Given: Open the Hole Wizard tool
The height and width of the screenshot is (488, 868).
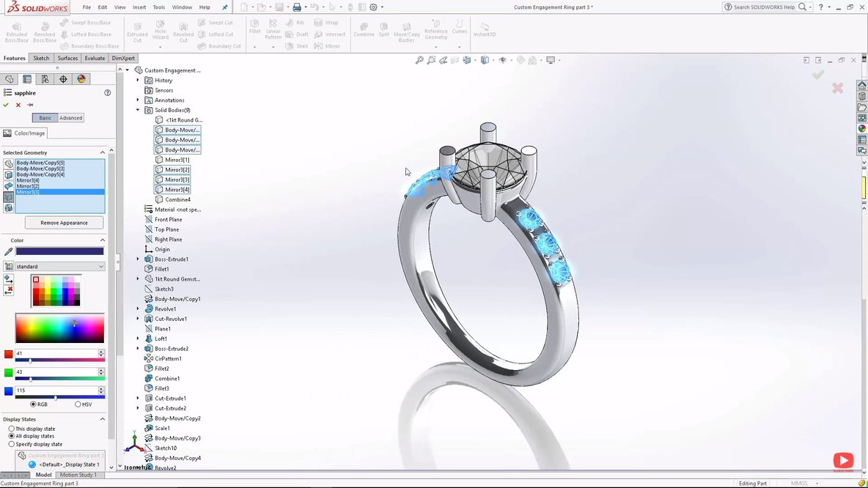Looking at the screenshot, I should pyautogui.click(x=161, y=32).
